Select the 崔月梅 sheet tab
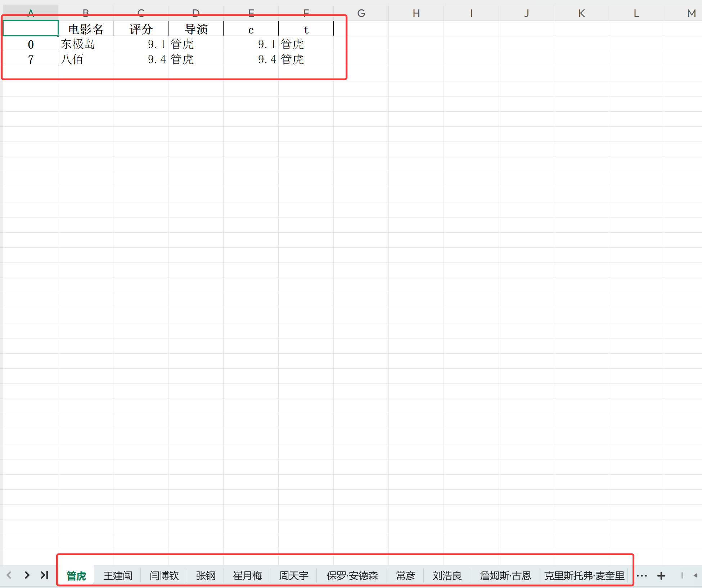 coord(247,576)
